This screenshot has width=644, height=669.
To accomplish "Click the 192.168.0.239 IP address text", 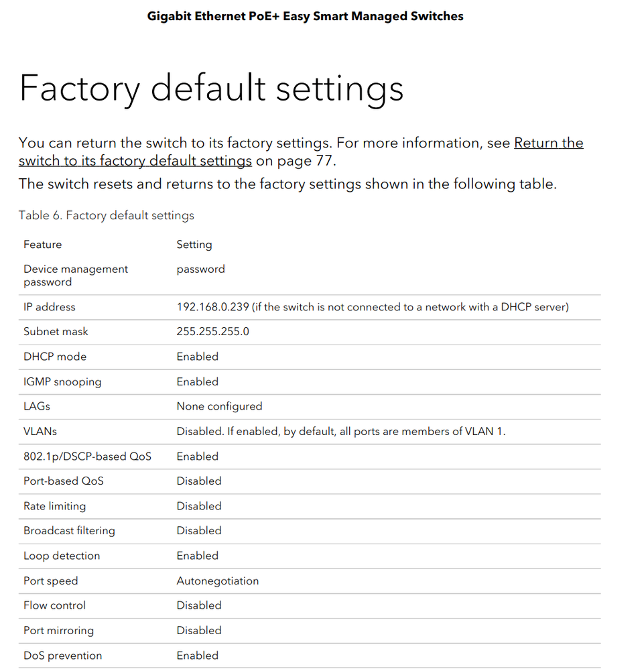I will 213,307.
